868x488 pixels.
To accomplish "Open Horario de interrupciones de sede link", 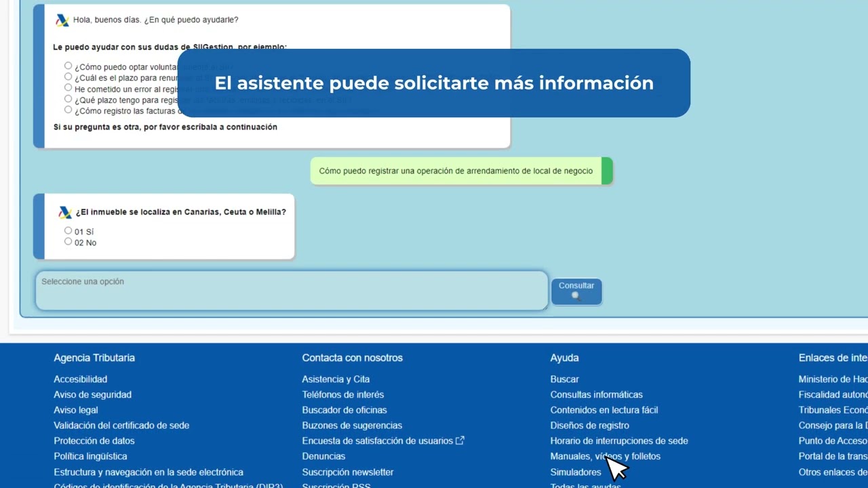I will (x=619, y=441).
